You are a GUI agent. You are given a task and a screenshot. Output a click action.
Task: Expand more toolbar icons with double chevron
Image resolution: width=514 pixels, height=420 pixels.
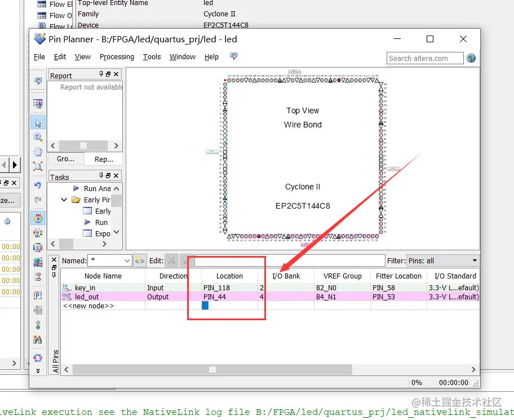38,371
